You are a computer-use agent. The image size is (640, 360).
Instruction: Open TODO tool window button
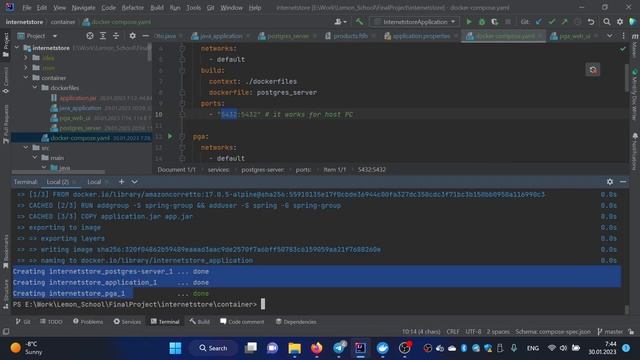click(51, 322)
